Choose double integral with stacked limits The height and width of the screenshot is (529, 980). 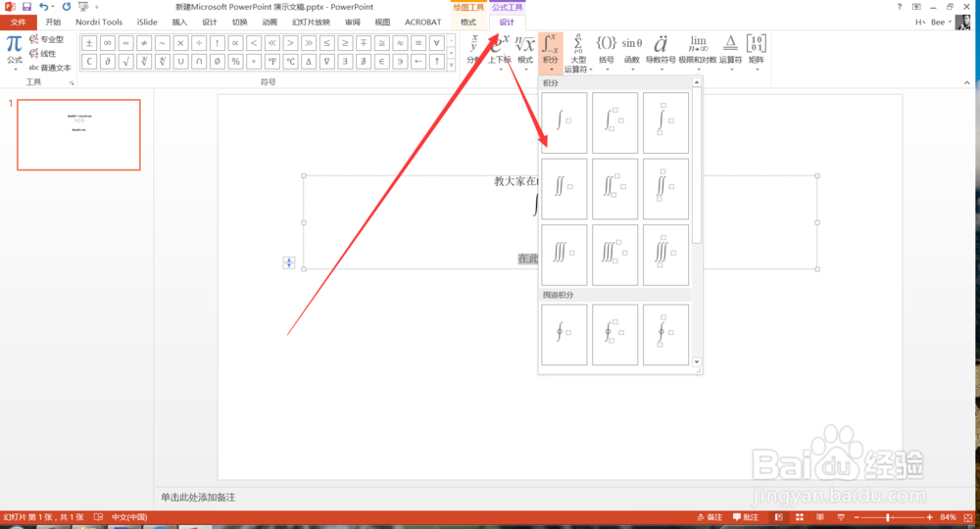(665, 189)
